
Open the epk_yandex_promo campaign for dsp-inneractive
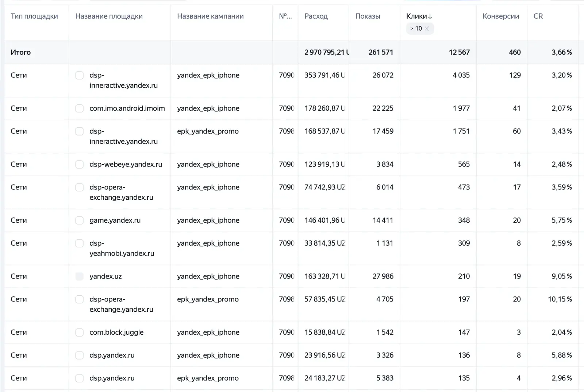tap(208, 131)
